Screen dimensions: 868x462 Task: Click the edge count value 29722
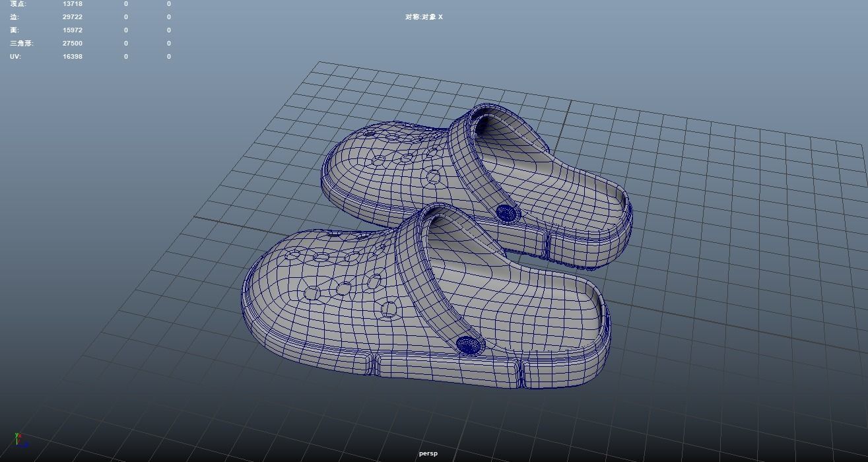[73, 17]
